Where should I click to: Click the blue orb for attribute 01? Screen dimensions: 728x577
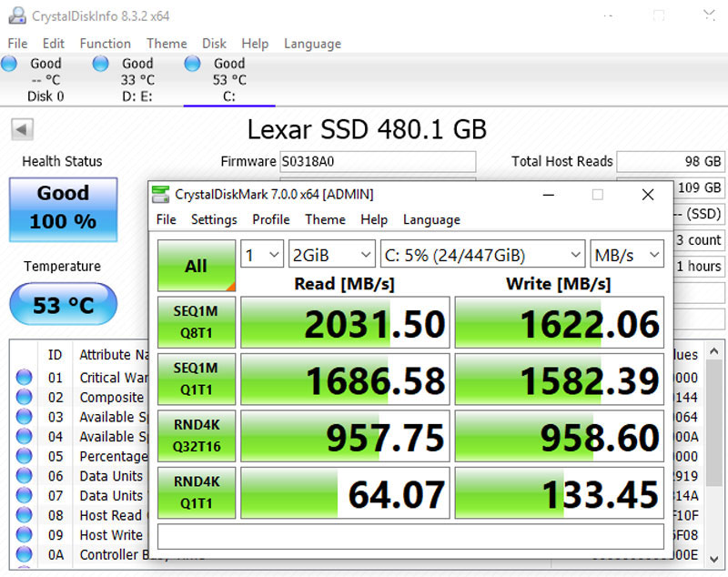25,378
